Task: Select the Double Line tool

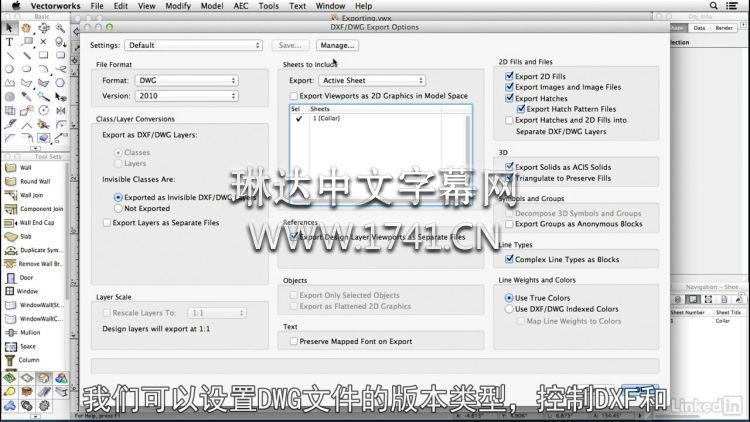Action: pos(26,56)
